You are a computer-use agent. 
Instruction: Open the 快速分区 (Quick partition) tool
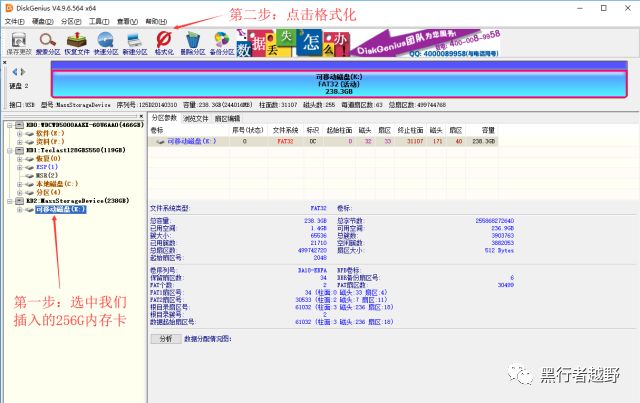pyautogui.click(x=105, y=41)
